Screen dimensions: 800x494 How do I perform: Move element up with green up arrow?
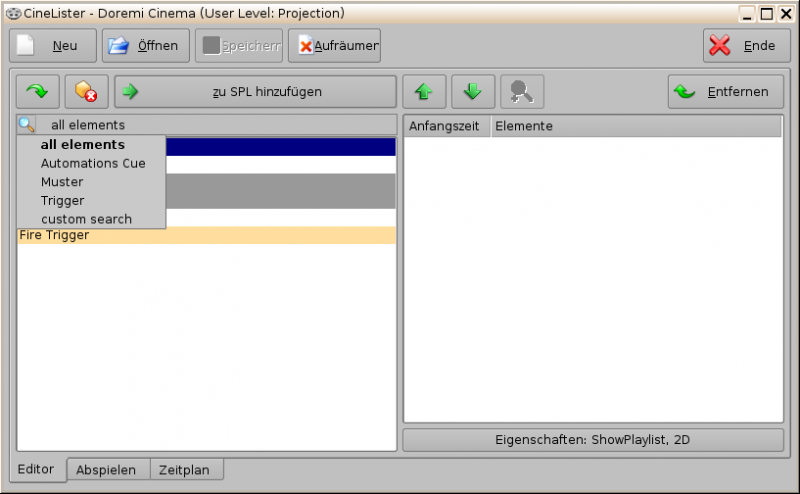[x=424, y=92]
